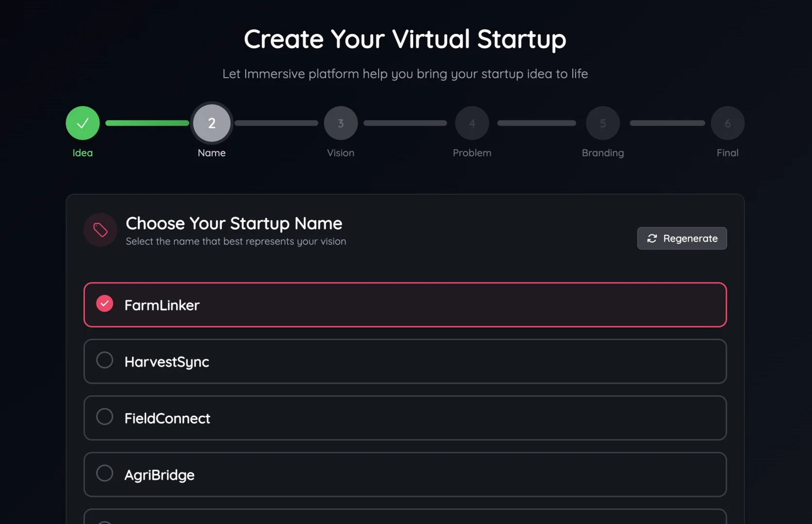This screenshot has width=812, height=524.
Task: Click the HarvestSync name label
Action: coord(166,362)
